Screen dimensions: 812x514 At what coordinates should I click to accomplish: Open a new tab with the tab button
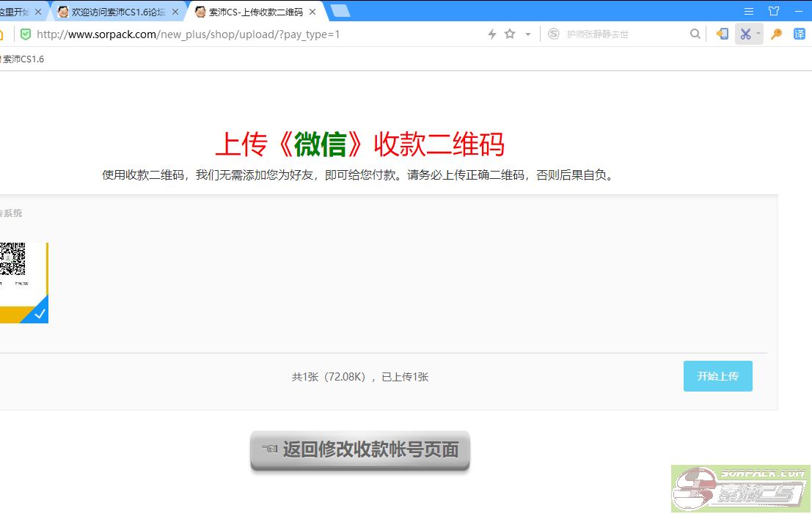pos(340,11)
